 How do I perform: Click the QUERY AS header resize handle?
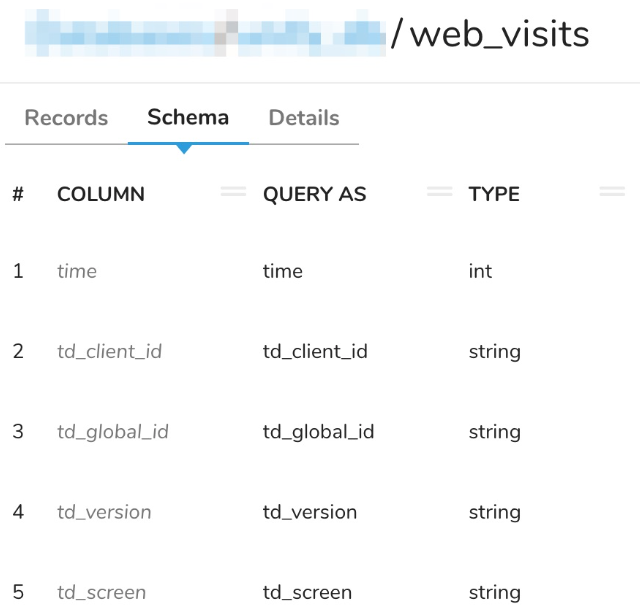439,192
